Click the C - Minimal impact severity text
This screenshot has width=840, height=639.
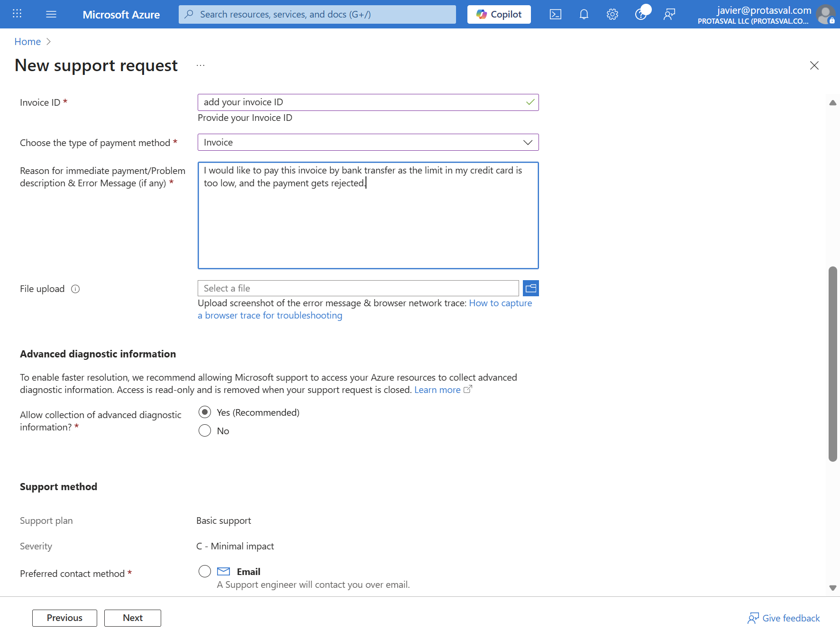[235, 546]
